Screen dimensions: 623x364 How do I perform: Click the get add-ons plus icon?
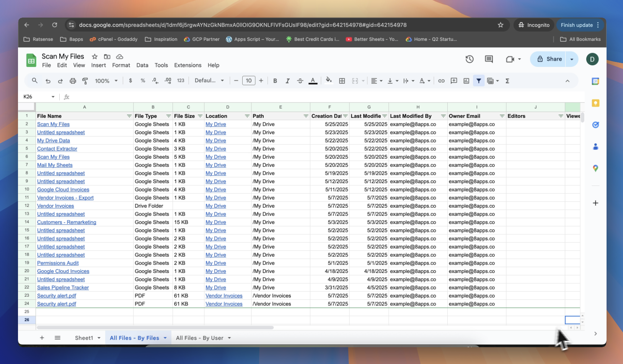pos(595,203)
